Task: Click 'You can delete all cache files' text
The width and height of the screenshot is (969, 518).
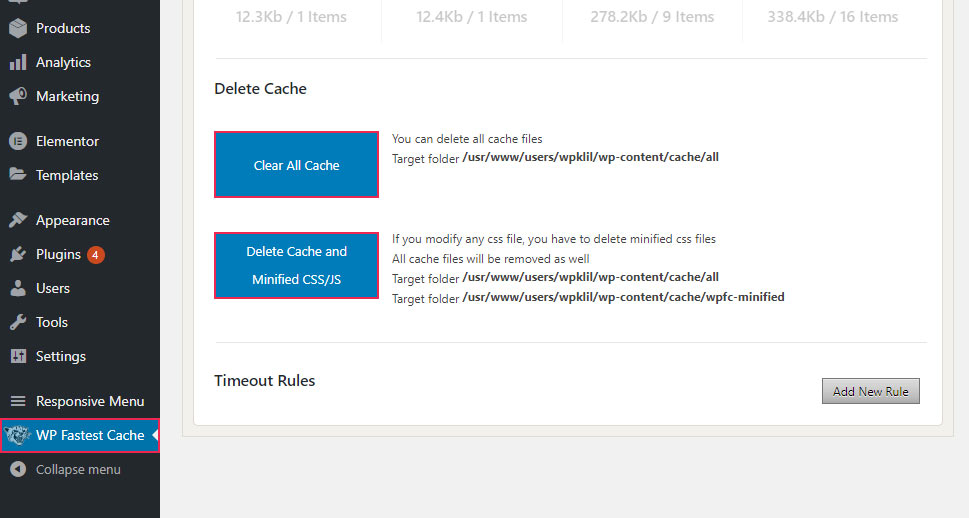Action: coord(467,139)
